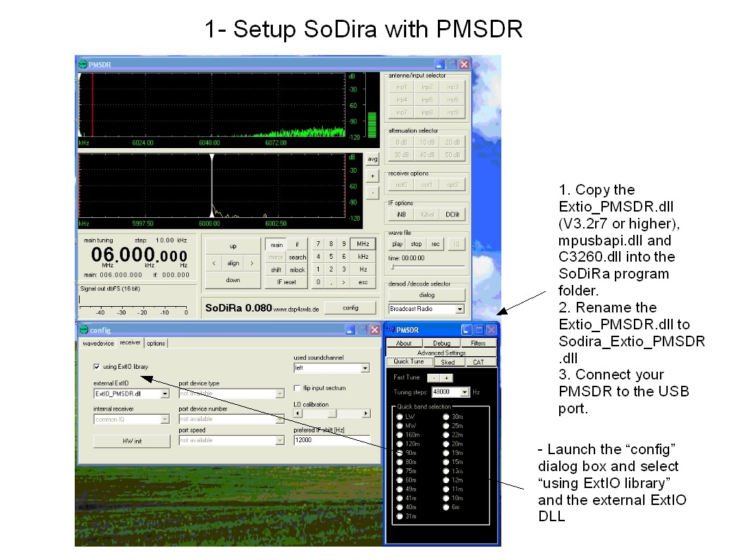Open the Broadcast Radio demod dropdown
This screenshot has height=560, width=746.
(460, 309)
